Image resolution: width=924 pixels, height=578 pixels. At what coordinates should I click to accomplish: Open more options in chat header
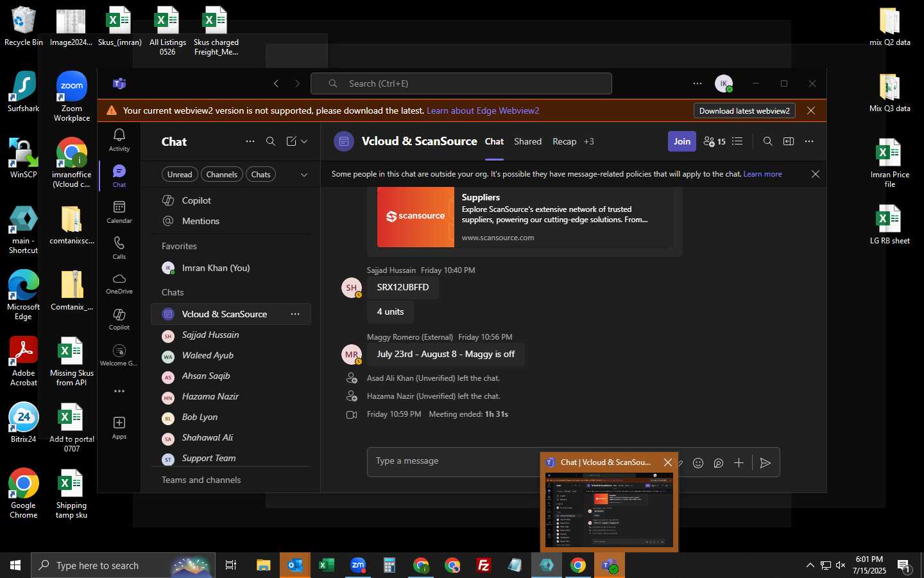tap(809, 141)
